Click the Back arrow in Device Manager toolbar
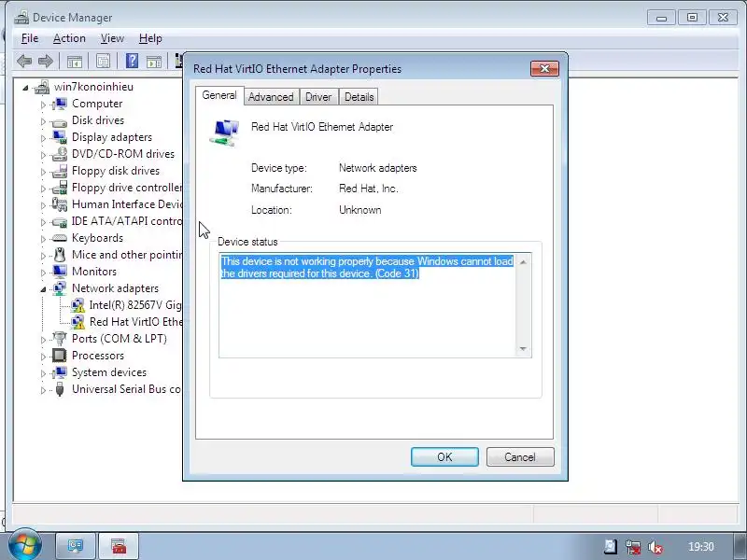Screen dimensions: 747x560 click(24, 61)
